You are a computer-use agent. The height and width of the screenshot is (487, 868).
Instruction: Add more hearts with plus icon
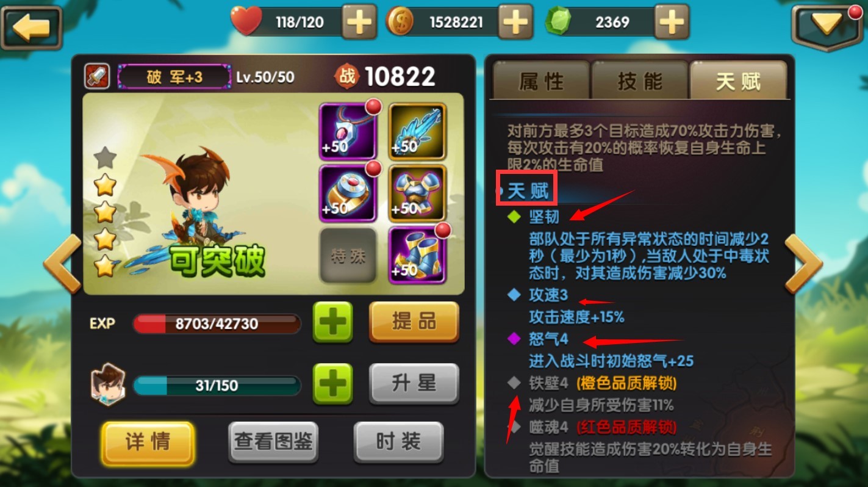point(359,23)
